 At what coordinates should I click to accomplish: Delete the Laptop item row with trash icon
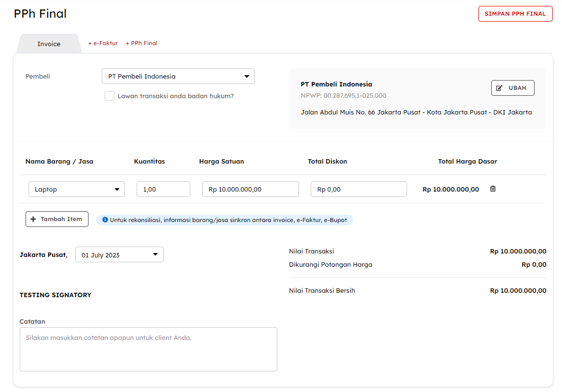point(493,189)
